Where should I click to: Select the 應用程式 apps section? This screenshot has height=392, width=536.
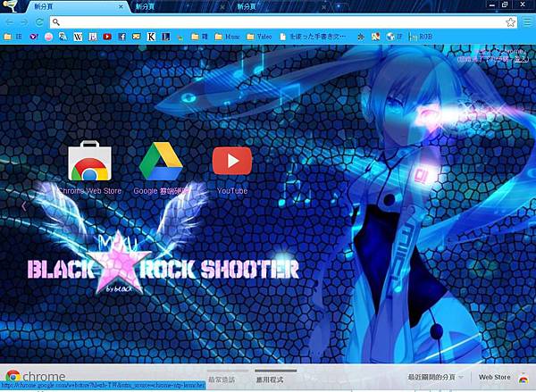pyautogui.click(x=270, y=379)
